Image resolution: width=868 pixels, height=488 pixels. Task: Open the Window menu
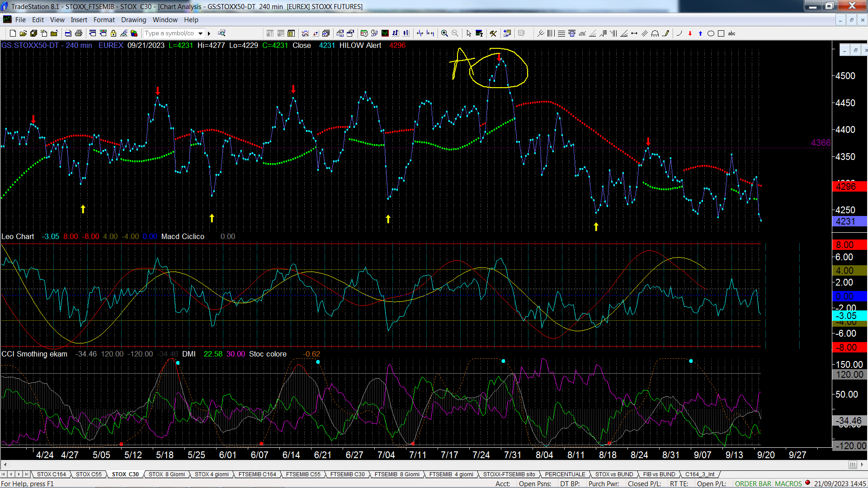[x=165, y=19]
